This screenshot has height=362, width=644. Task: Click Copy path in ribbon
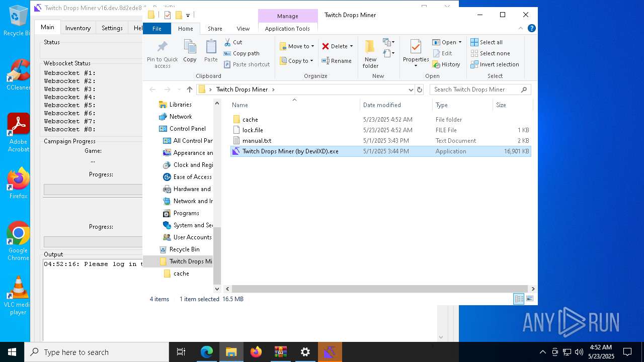pyautogui.click(x=242, y=53)
